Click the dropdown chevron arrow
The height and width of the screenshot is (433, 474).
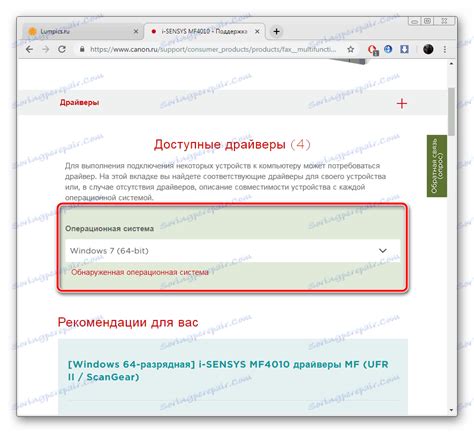[x=383, y=251]
